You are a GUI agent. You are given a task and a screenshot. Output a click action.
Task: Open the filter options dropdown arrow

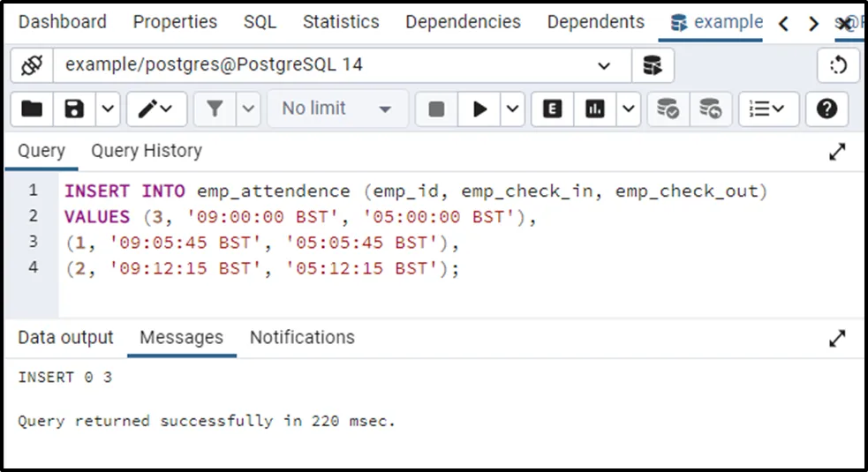pos(248,109)
